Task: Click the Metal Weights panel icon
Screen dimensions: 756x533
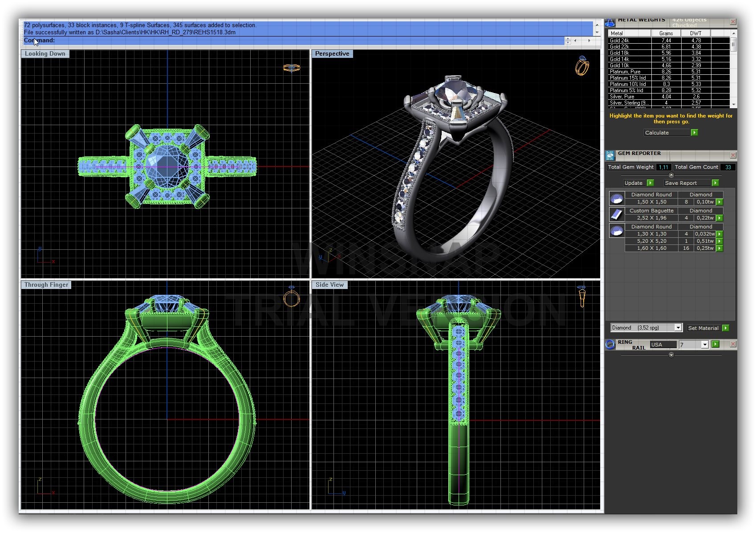Action: point(610,21)
